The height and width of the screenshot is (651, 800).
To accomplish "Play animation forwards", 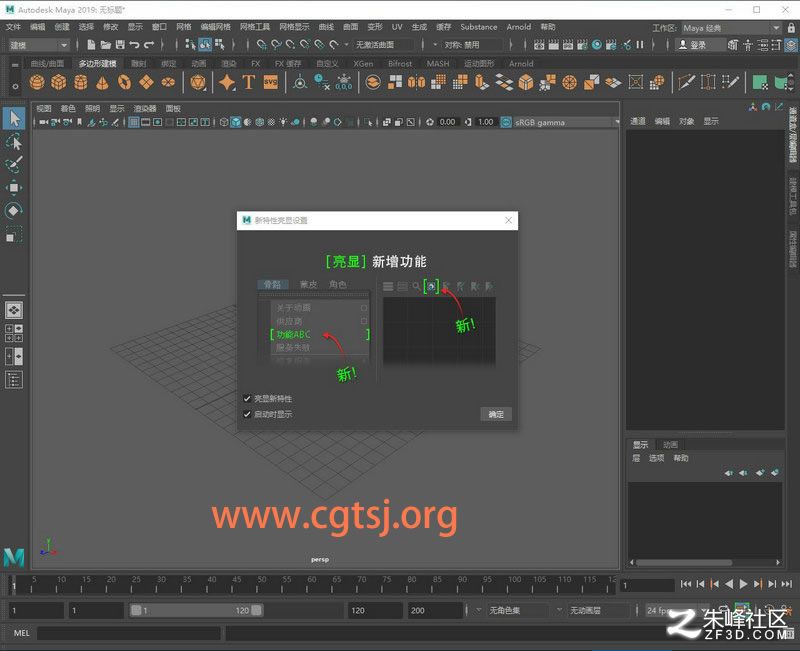I will pos(743,584).
